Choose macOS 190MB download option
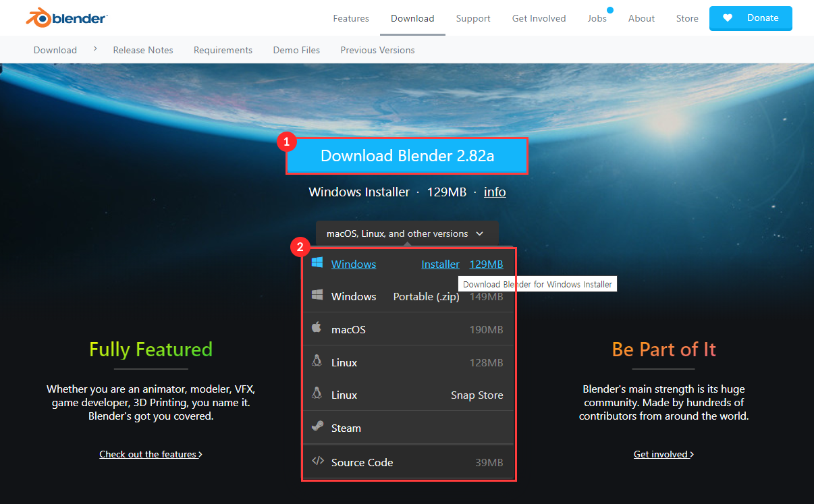The height and width of the screenshot is (504, 814). [408, 329]
